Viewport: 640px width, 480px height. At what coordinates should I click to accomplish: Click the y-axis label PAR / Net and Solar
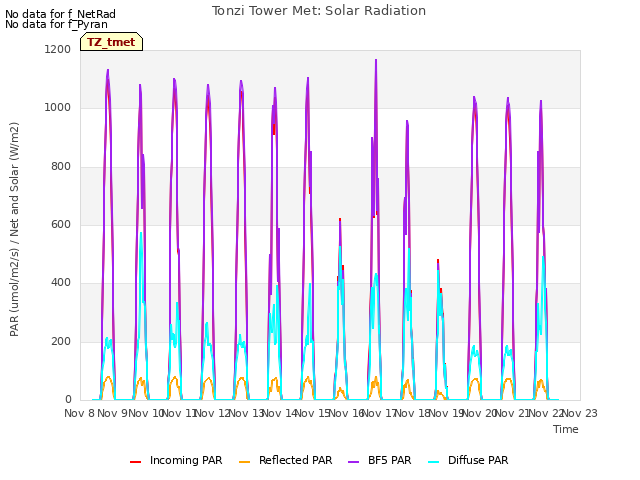tap(14, 229)
